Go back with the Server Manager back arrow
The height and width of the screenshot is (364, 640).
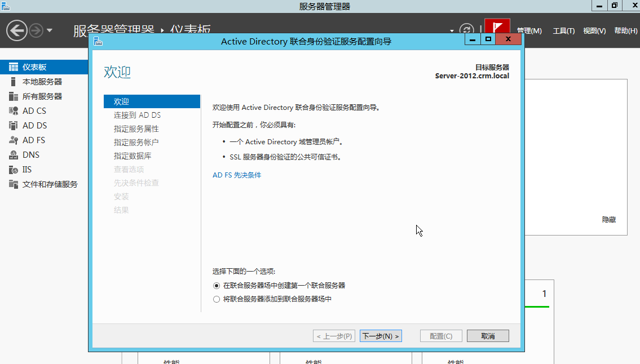pos(17,30)
